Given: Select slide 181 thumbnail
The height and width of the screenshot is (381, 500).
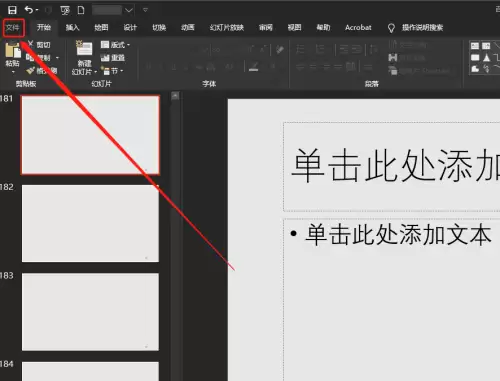Looking at the screenshot, I should [x=90, y=135].
